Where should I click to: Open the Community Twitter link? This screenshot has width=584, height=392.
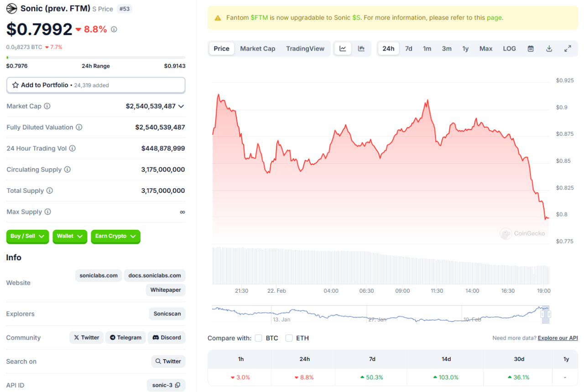point(86,338)
